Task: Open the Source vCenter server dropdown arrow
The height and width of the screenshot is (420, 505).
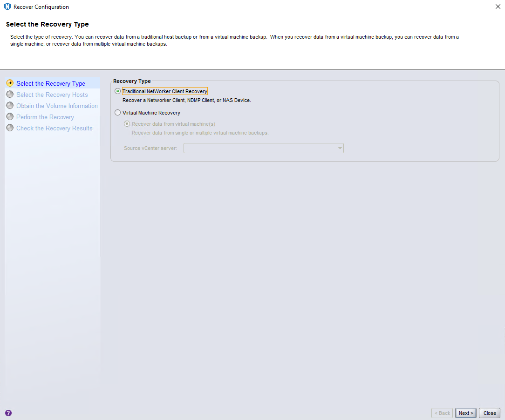Action: click(x=340, y=148)
